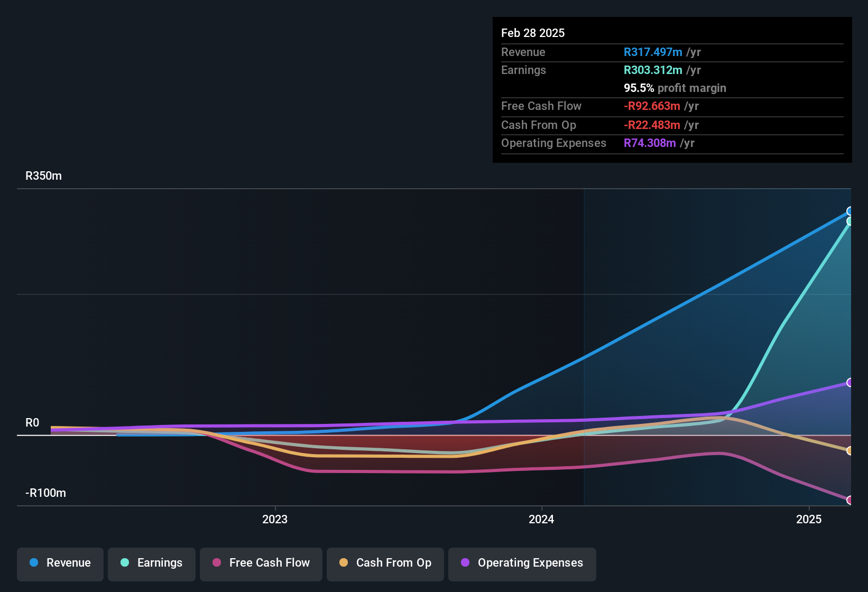
Task: Click the Earnings endpoint marker on chart
Action: 849,221
